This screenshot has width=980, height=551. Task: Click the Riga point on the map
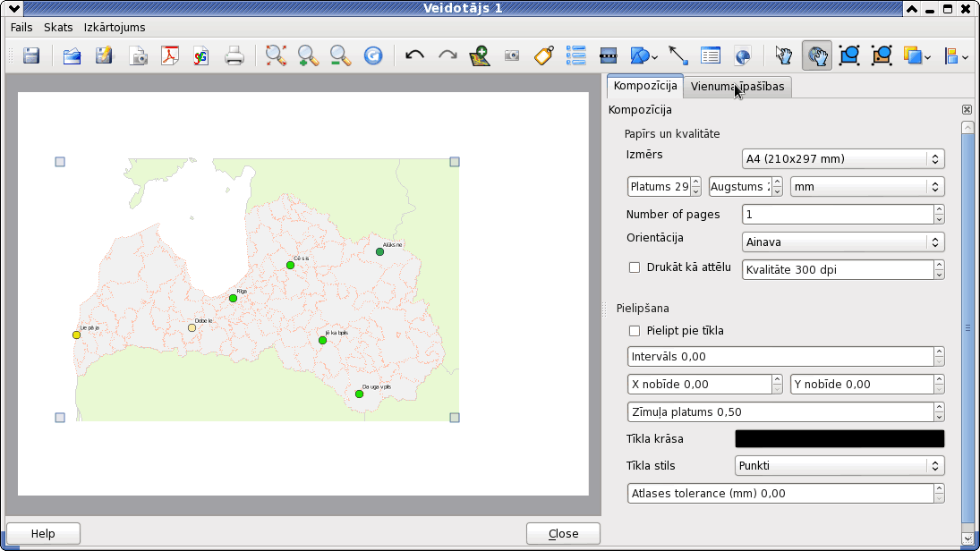233,299
